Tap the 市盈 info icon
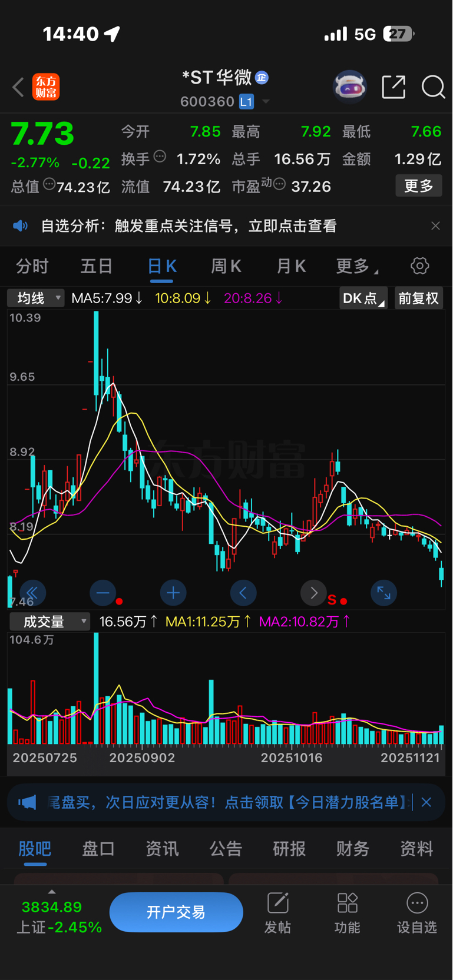The width and height of the screenshot is (453, 980). click(280, 184)
